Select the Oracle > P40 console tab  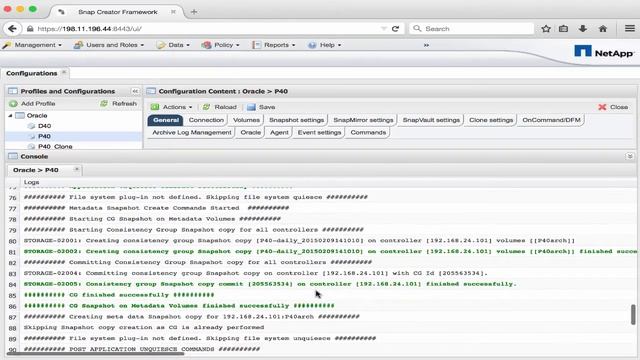coord(36,170)
